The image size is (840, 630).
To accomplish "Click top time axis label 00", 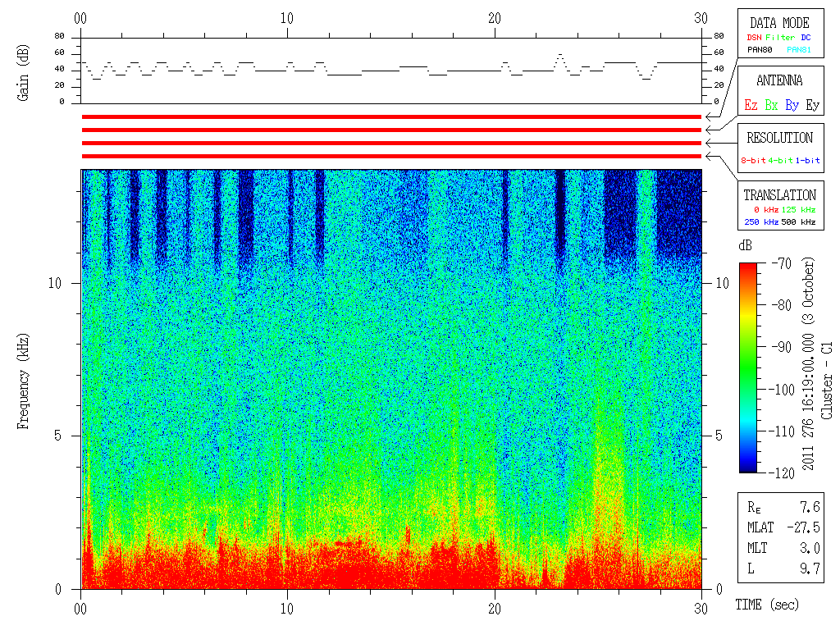I will tap(80, 19).
